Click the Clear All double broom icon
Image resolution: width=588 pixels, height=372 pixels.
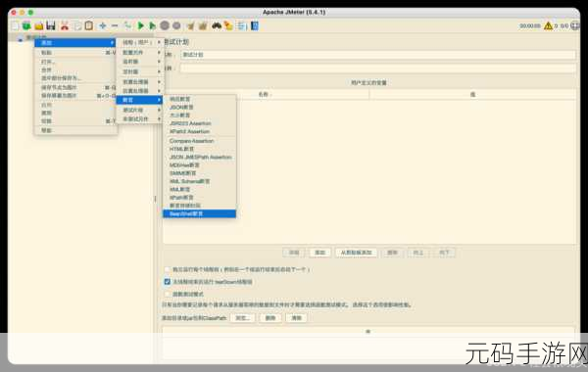(203, 25)
